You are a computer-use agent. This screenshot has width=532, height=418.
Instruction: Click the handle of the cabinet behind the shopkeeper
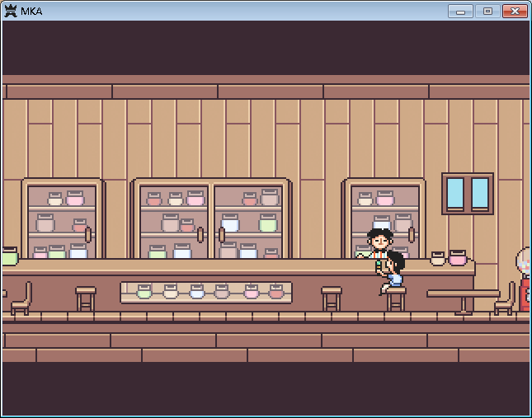(x=412, y=235)
